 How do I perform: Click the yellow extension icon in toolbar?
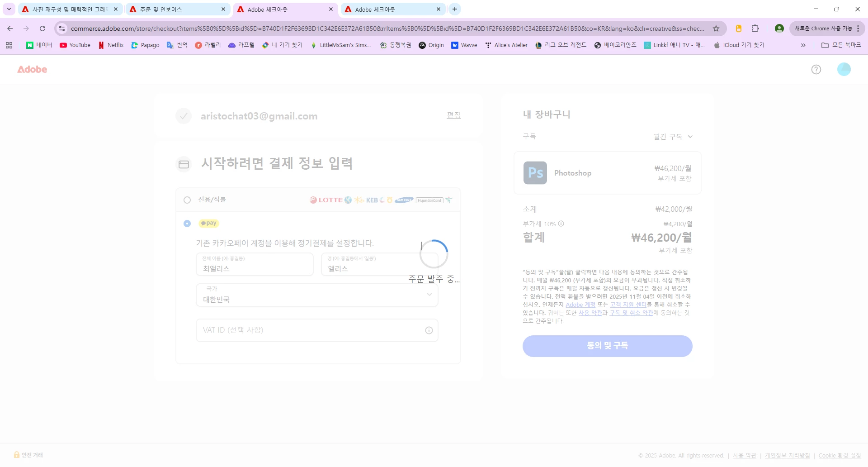click(738, 29)
